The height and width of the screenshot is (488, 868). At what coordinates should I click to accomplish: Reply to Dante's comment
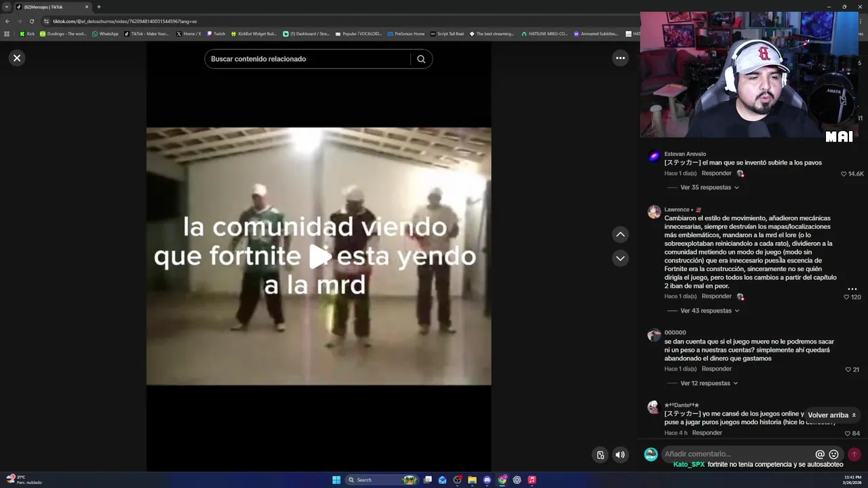point(707,432)
